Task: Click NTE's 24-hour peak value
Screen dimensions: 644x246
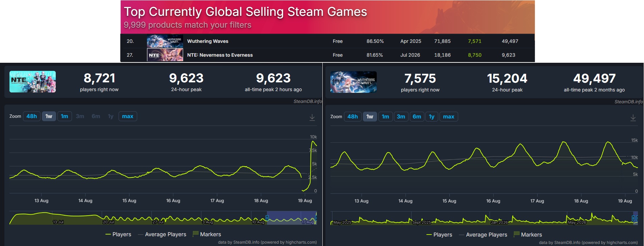Action: [186, 78]
